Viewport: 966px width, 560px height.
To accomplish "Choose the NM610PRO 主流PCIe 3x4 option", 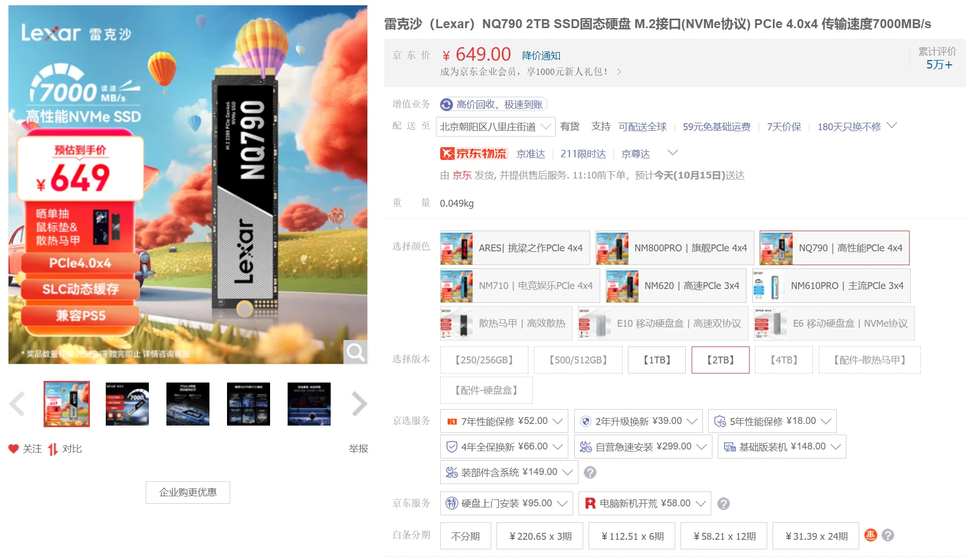I will (831, 285).
